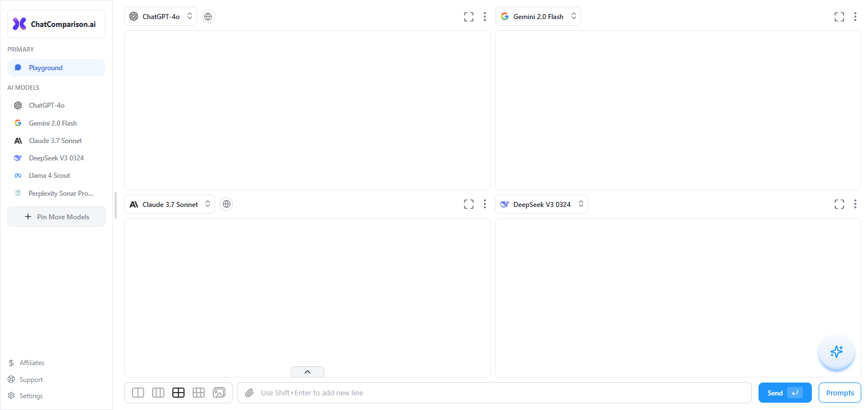Toggle web search for Claude 3.7 Sonnet
The height and width of the screenshot is (410, 868).
click(226, 204)
